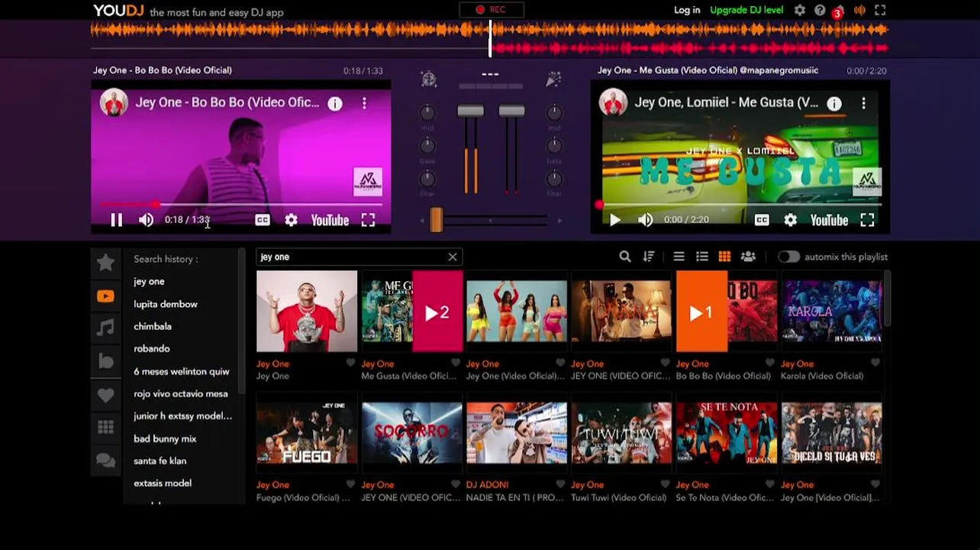The height and width of the screenshot is (550, 980).
Task: Toggle captions on left video player
Action: point(262,220)
